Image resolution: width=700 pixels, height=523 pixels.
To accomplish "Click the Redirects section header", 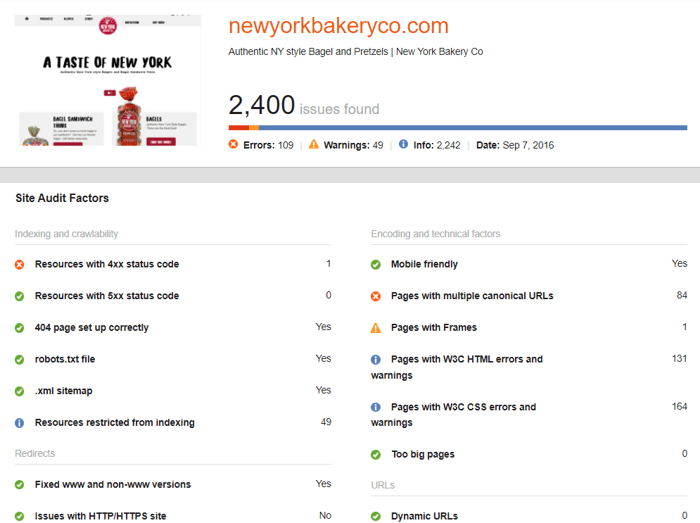I will [35, 453].
